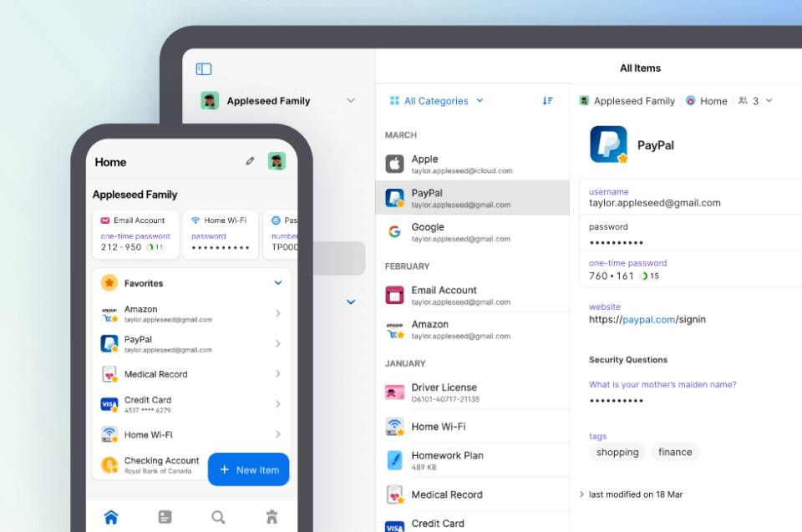802x532 pixels.
Task: Click the Appleseed Family avatar in the tablet sidebar
Action: point(210,101)
